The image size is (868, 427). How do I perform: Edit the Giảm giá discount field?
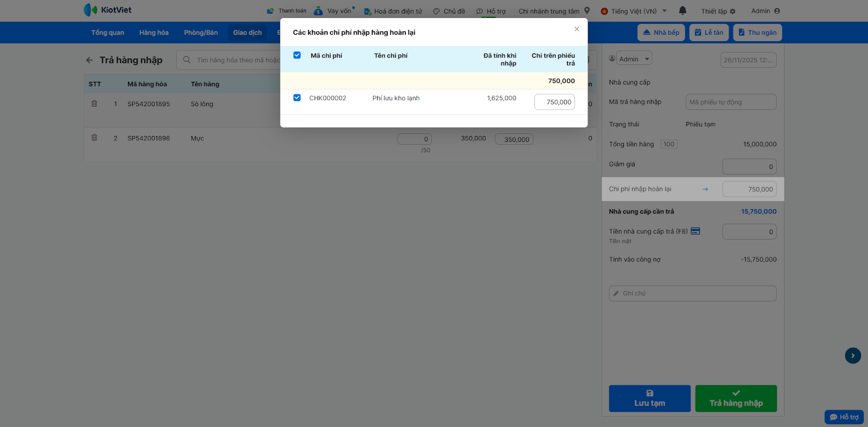pos(749,166)
